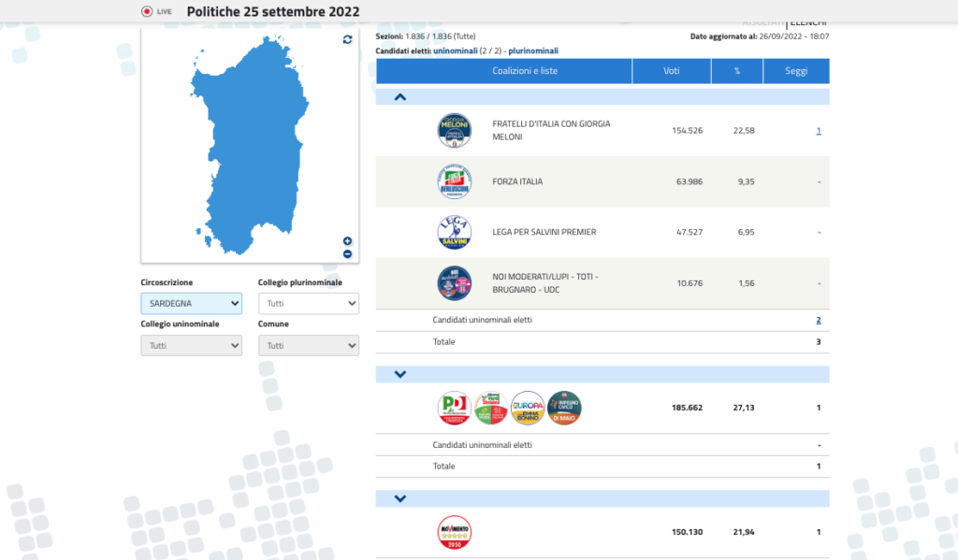Viewport: 958px width, 560px height.
Task: Open the plurinominali elected candidates link
Action: click(533, 50)
